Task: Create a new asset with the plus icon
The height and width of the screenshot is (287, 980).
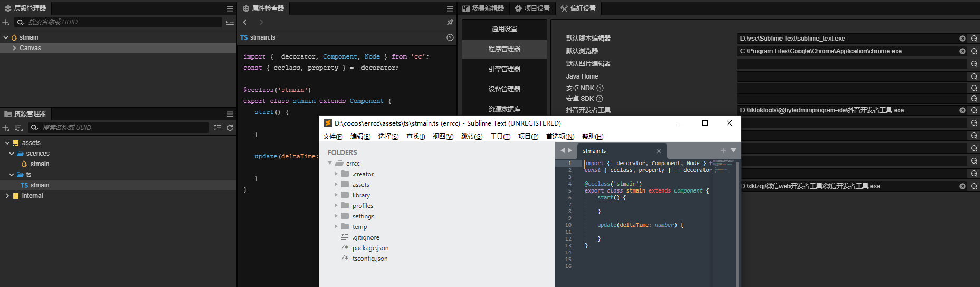Action: tap(6, 128)
